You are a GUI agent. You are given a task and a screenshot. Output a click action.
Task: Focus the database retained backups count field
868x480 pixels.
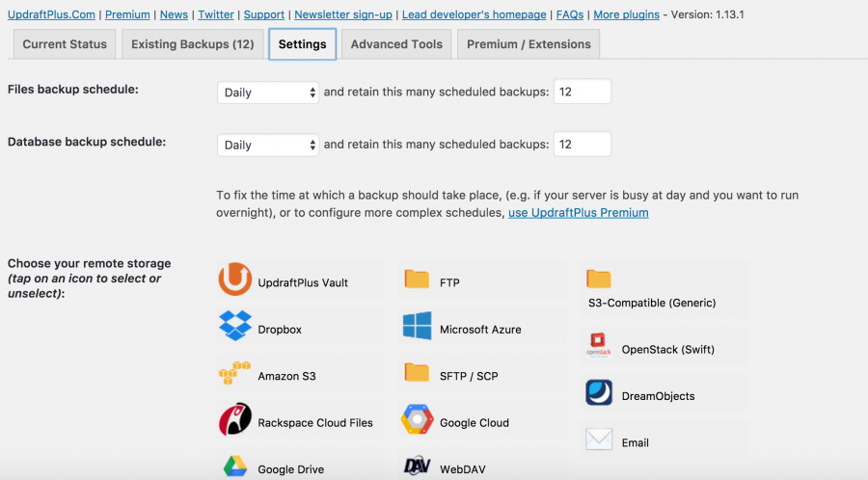[583, 144]
